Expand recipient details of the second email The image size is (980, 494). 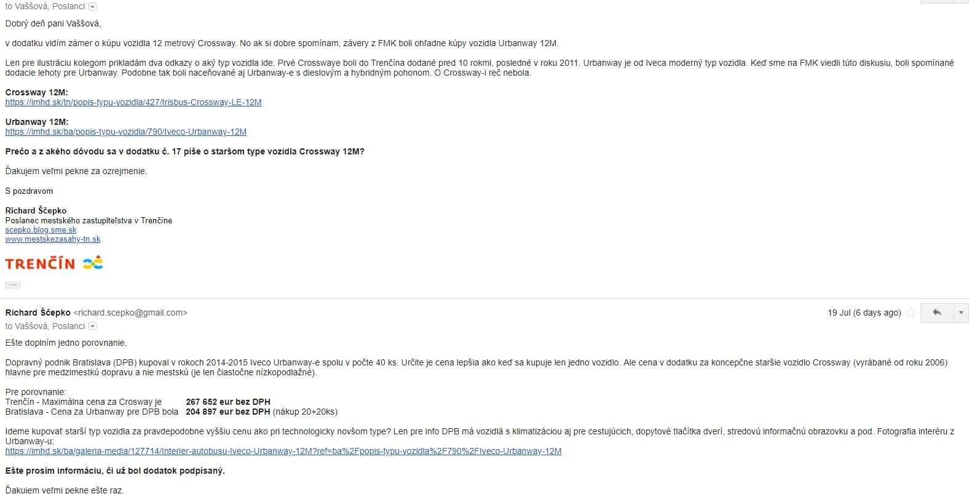click(93, 326)
